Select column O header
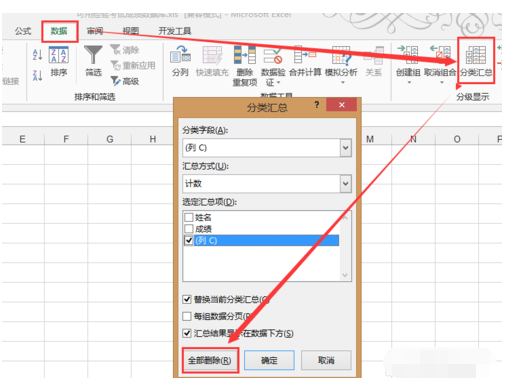The width and height of the screenshot is (520, 378). (457, 139)
